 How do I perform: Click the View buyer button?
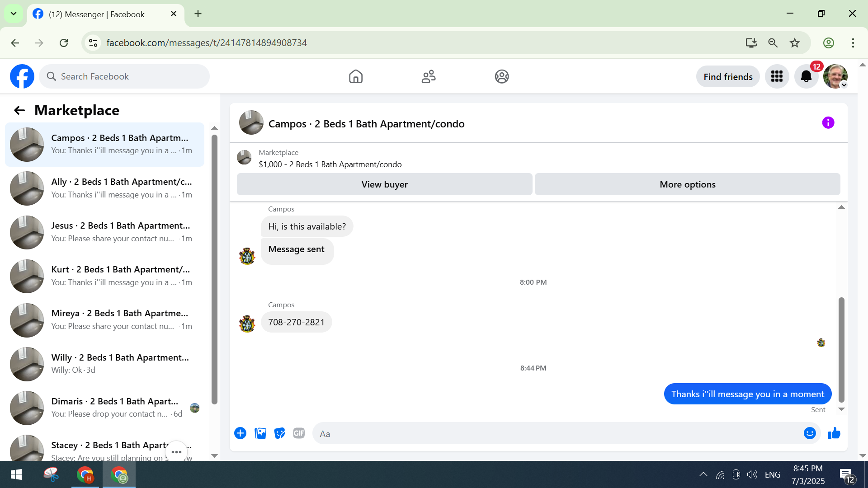384,184
